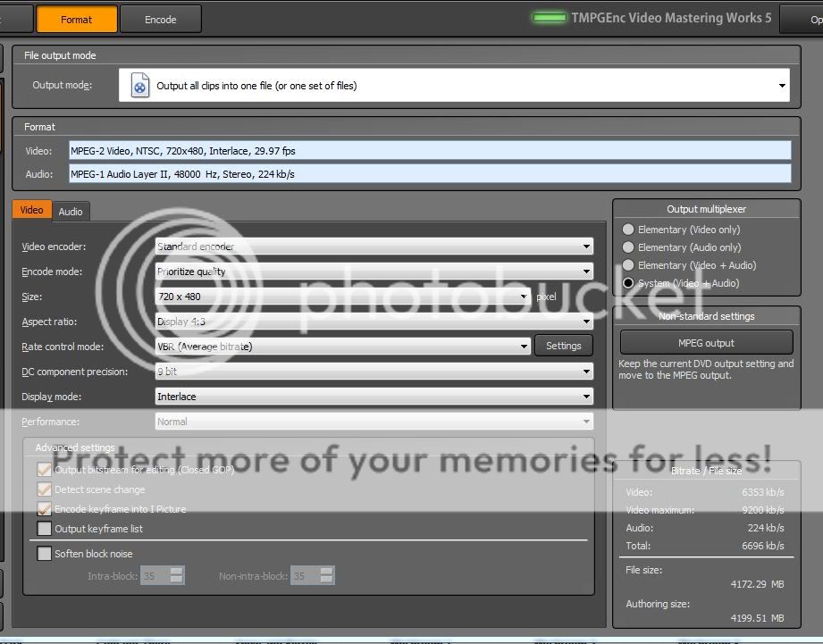The width and height of the screenshot is (823, 644).
Task: Enable the Soften block noise checkbox
Action: click(x=45, y=554)
